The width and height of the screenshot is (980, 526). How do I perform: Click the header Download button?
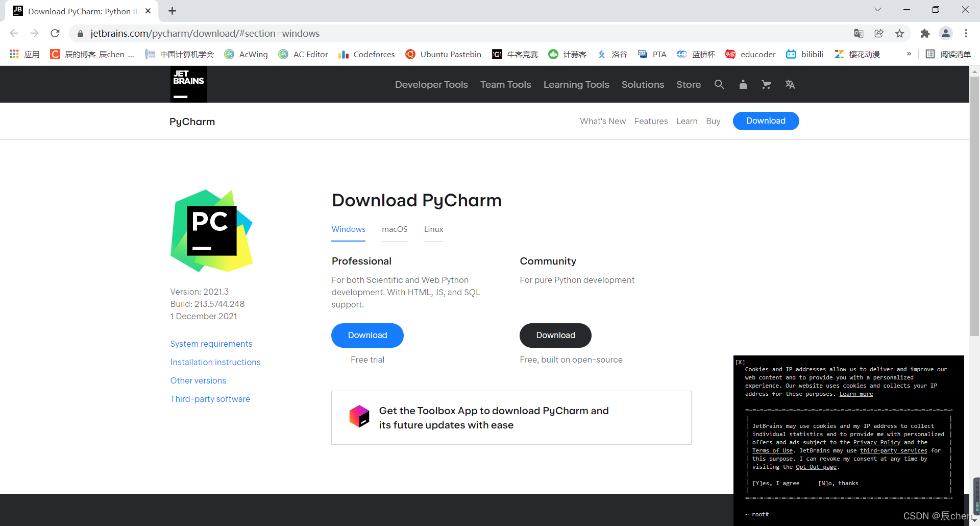766,121
